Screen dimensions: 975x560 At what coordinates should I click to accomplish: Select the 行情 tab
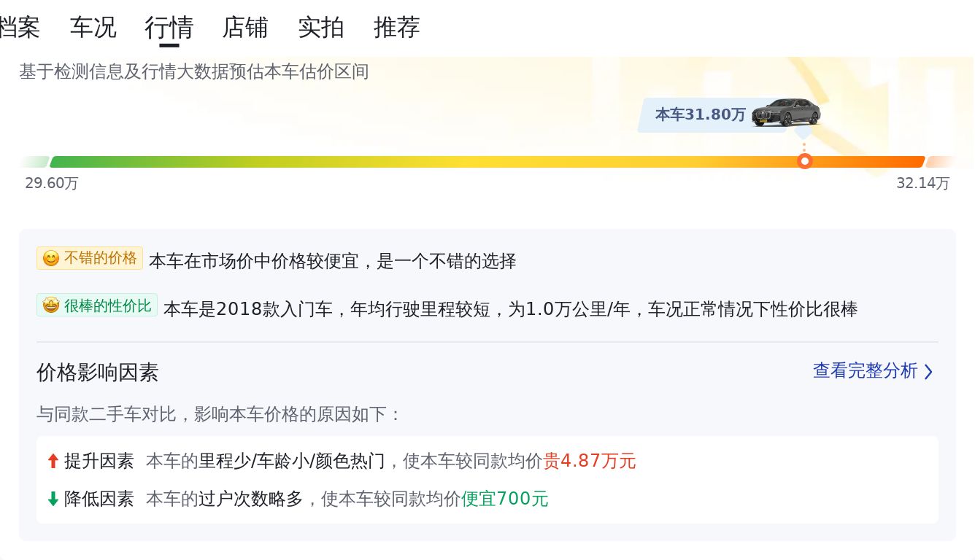(x=169, y=28)
